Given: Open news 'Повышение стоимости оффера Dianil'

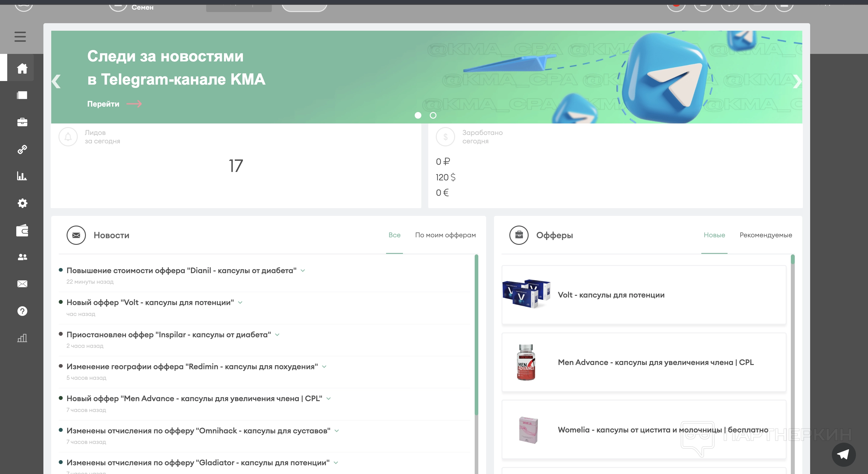Looking at the screenshot, I should pyautogui.click(x=181, y=271).
